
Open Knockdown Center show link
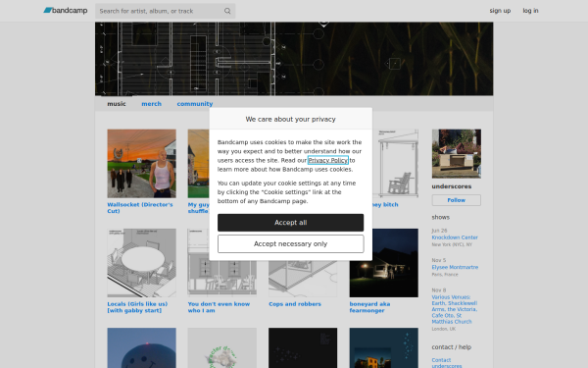[x=455, y=237]
